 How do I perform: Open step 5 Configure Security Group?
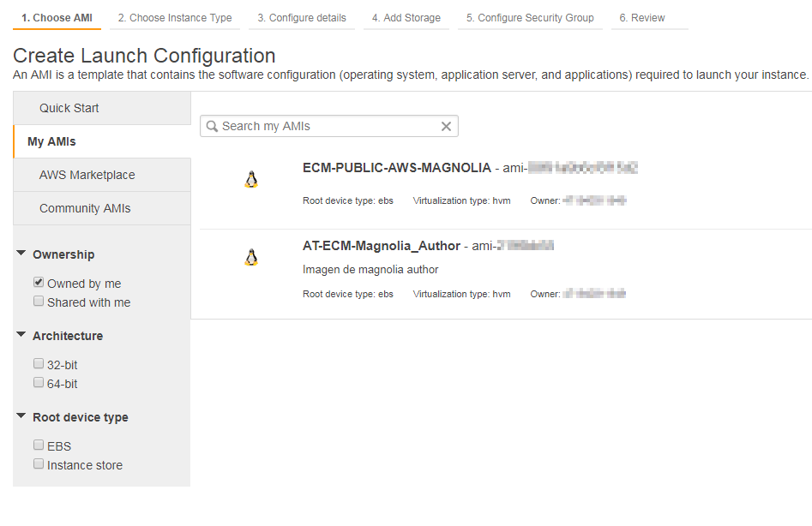[530, 18]
